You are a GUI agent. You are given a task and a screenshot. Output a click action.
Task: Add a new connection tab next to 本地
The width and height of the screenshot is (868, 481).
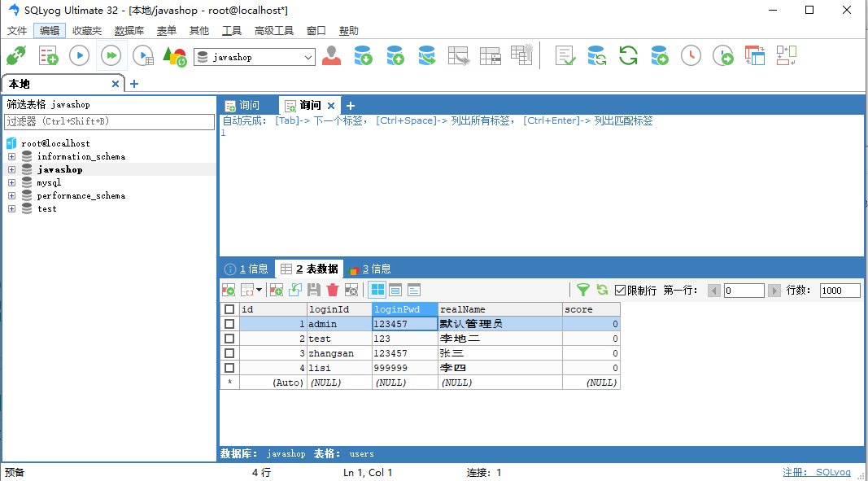133,84
